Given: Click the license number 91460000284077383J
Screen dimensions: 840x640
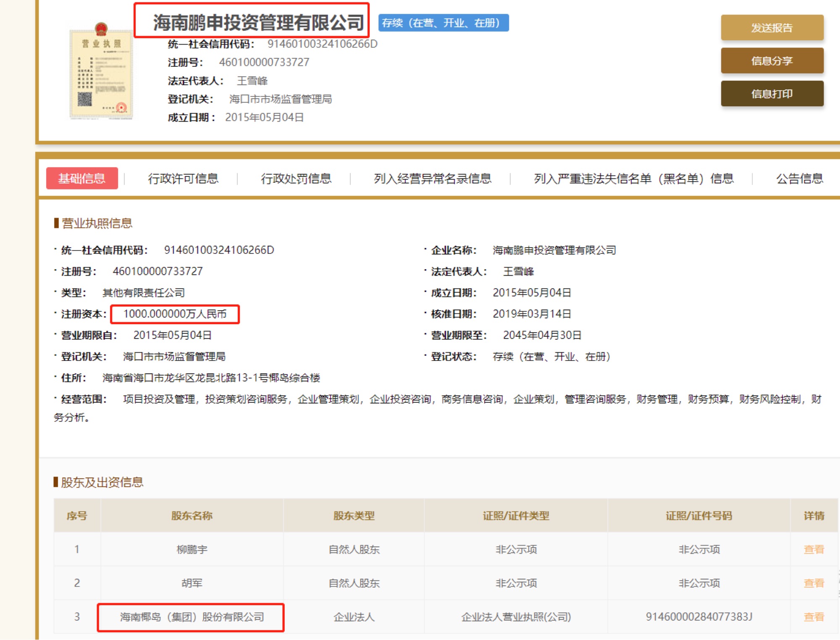Looking at the screenshot, I should click(x=699, y=617).
